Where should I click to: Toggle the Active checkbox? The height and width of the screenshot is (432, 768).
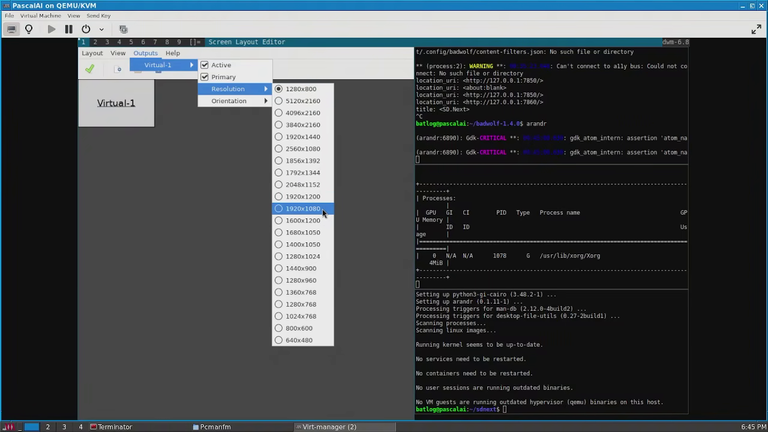205,65
